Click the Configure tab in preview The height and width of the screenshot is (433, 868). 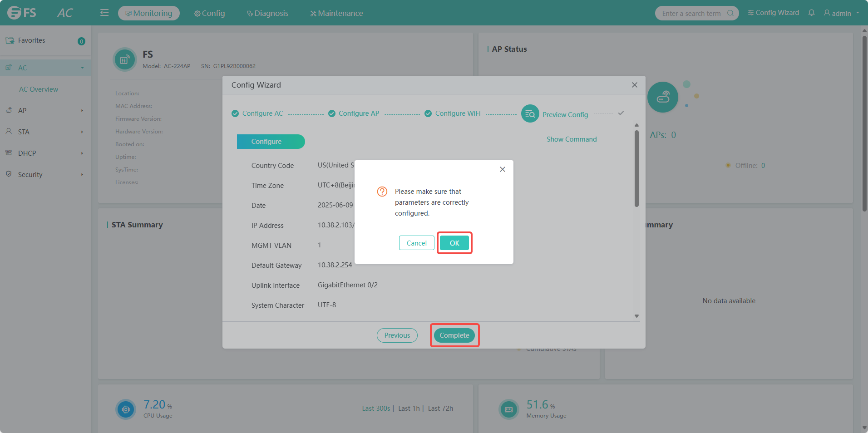271,142
